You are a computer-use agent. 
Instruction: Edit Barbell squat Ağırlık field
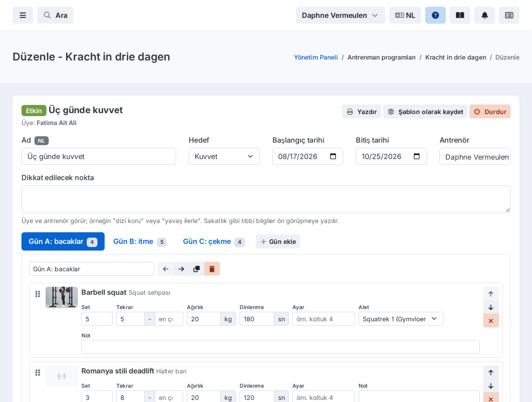[x=203, y=319]
